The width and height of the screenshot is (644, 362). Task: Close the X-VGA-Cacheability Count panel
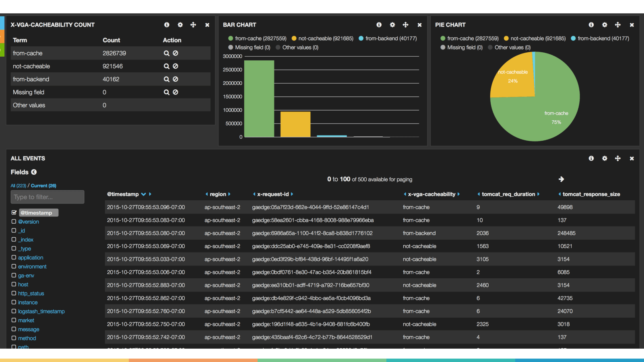(207, 25)
